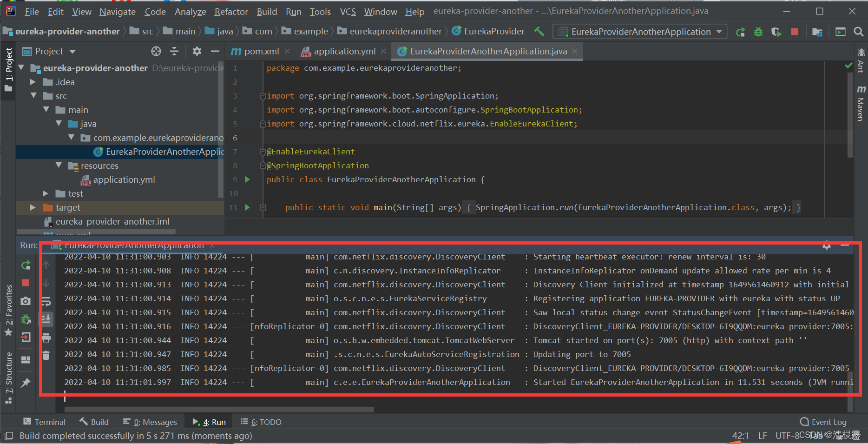Open the Terminal tool window

(x=45, y=422)
